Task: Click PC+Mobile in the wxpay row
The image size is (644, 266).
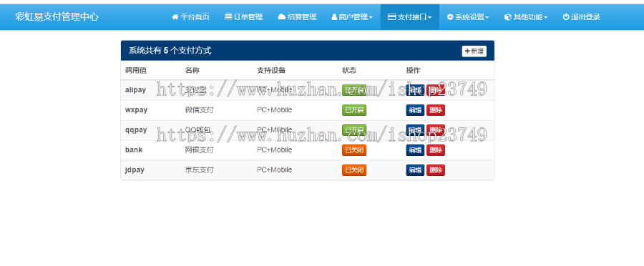Action: (x=275, y=110)
